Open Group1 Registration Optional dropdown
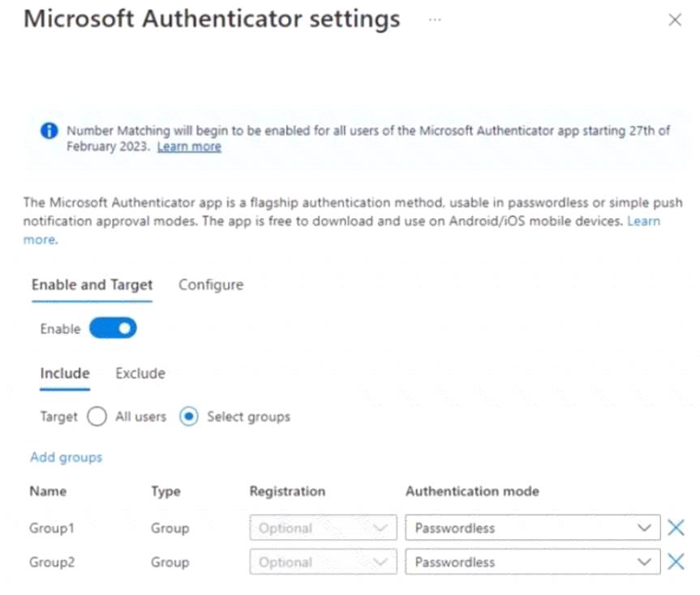Viewport: 700px width, 595px height. 323,528
